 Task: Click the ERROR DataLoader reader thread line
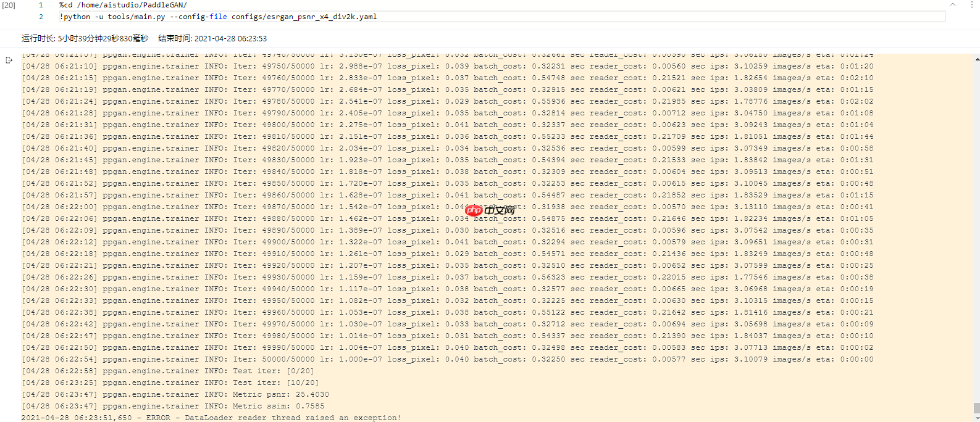(211, 418)
